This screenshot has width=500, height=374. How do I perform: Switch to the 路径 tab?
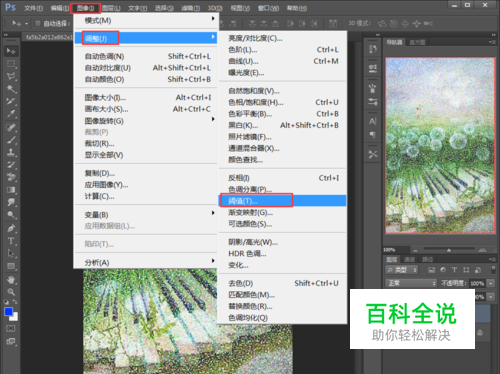(427, 259)
